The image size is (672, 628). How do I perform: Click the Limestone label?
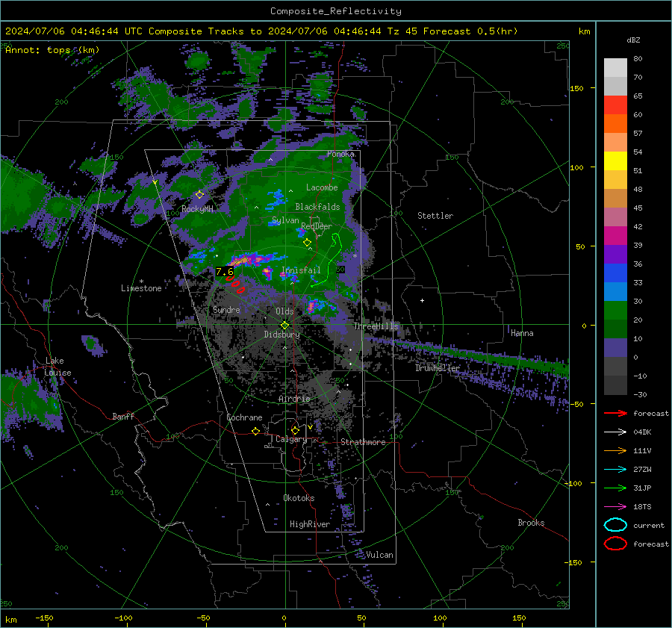coord(141,288)
